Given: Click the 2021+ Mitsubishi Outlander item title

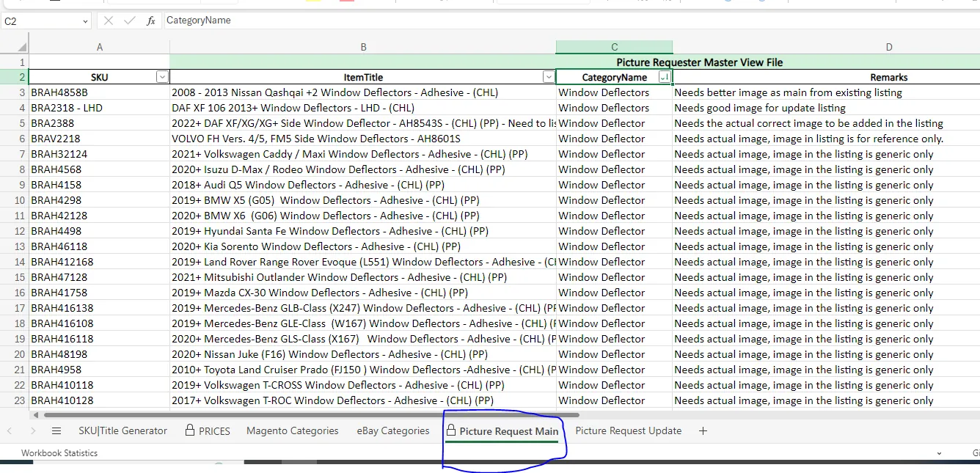Looking at the screenshot, I should pyautogui.click(x=339, y=277).
